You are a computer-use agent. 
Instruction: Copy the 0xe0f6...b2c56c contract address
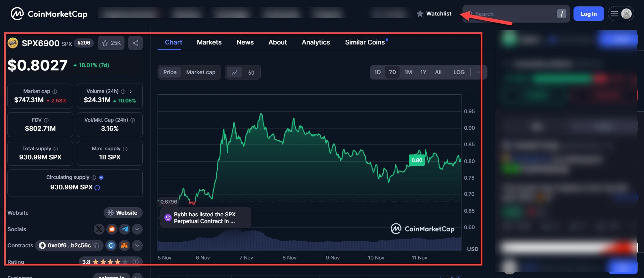click(x=96, y=246)
